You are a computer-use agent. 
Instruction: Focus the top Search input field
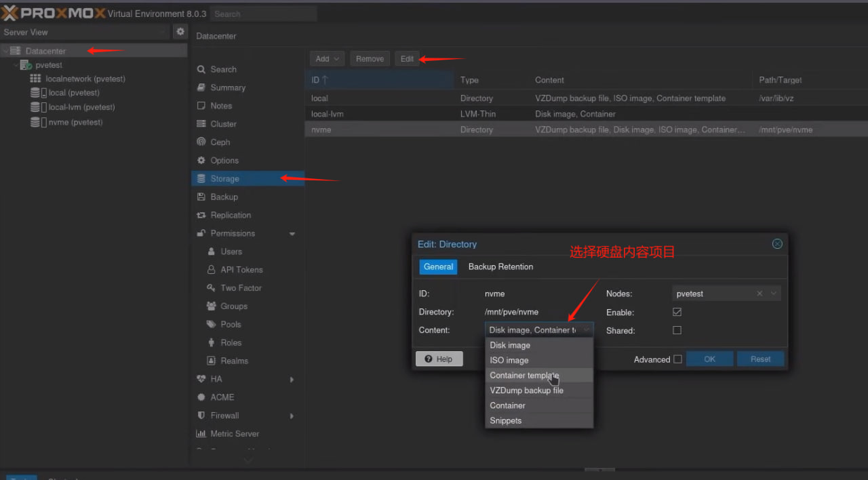tap(263, 14)
